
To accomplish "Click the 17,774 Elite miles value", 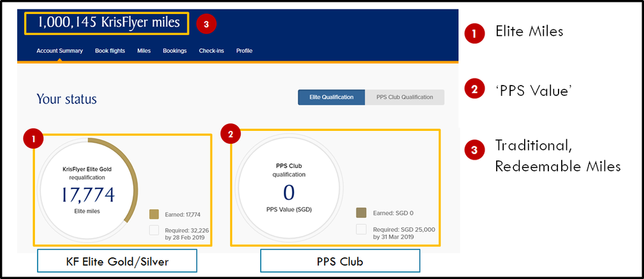I will [x=87, y=195].
